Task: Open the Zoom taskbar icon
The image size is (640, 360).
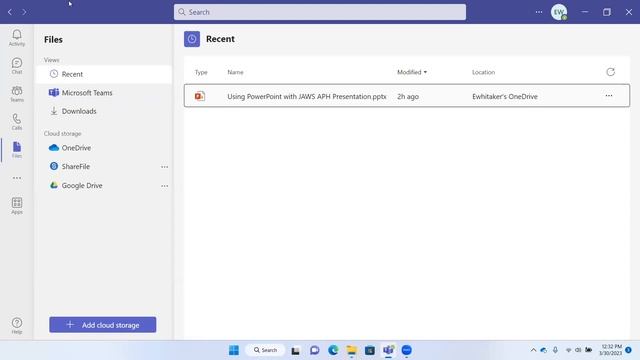Action: pos(407,350)
